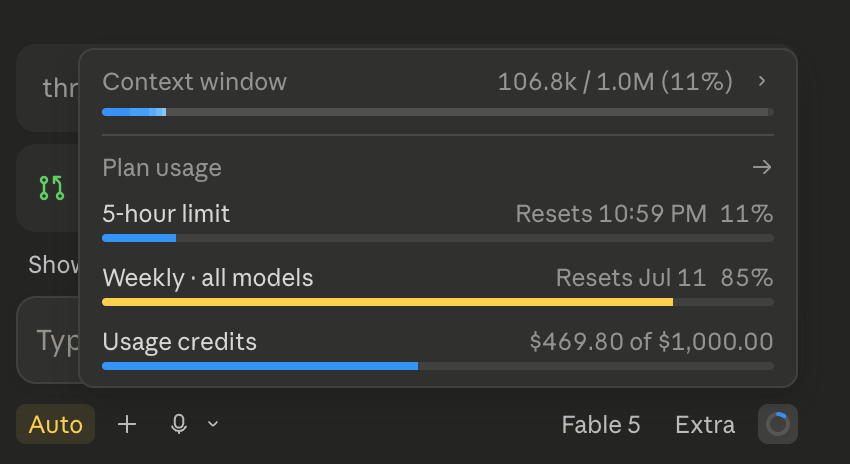Click the green pull request icon
The height and width of the screenshot is (464, 850).
click(52, 188)
